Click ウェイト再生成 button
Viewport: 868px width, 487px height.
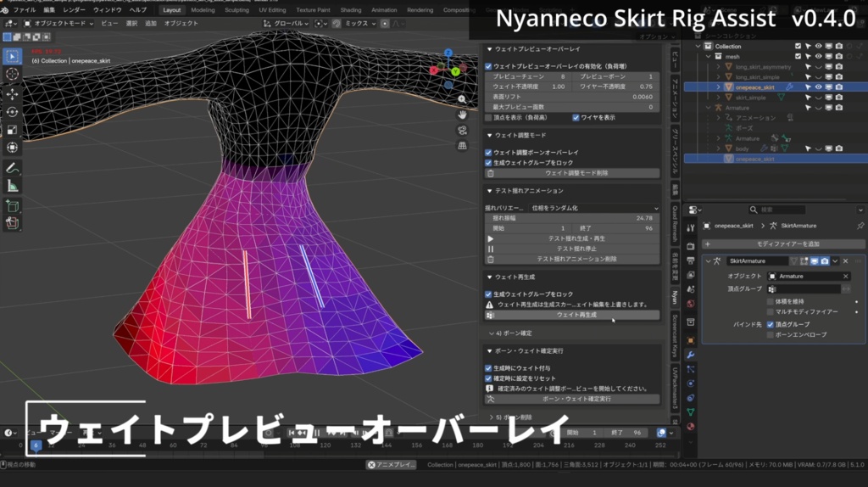point(572,315)
